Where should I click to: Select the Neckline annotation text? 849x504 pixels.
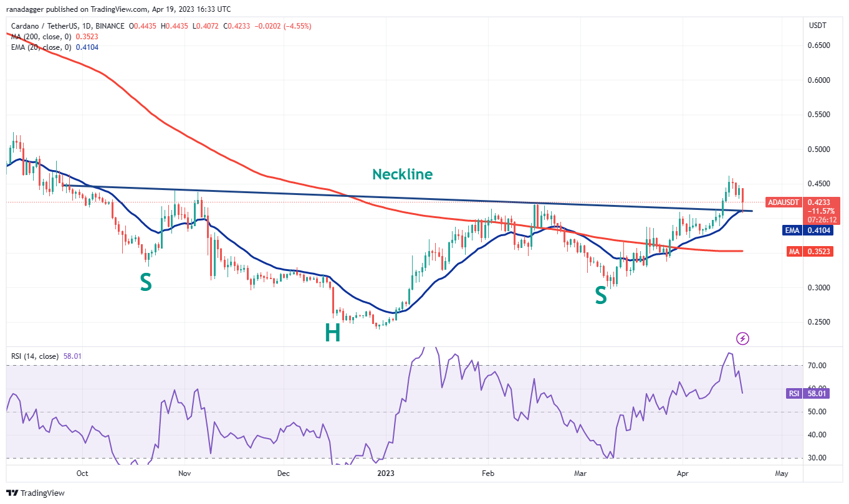[403, 174]
